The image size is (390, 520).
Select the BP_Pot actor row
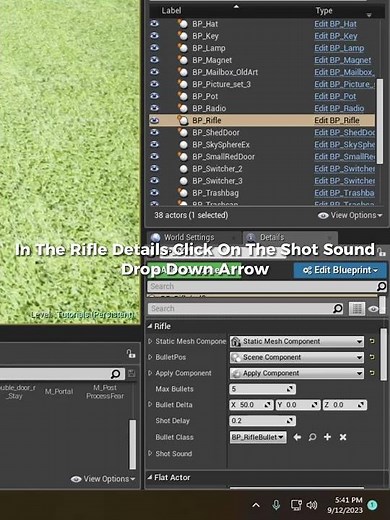click(205, 96)
